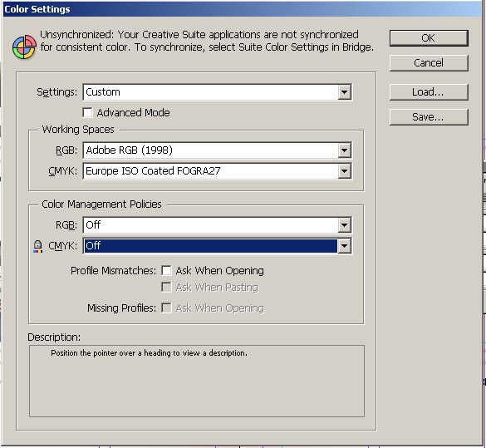The image size is (486, 448).
Task: Select the Custom settings combo box
Action: pyautogui.click(x=217, y=92)
